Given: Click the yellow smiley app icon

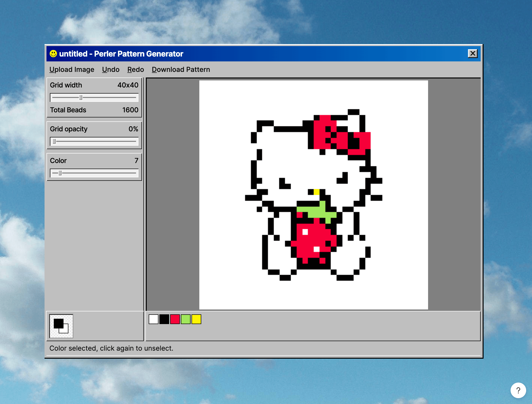Looking at the screenshot, I should click(53, 54).
